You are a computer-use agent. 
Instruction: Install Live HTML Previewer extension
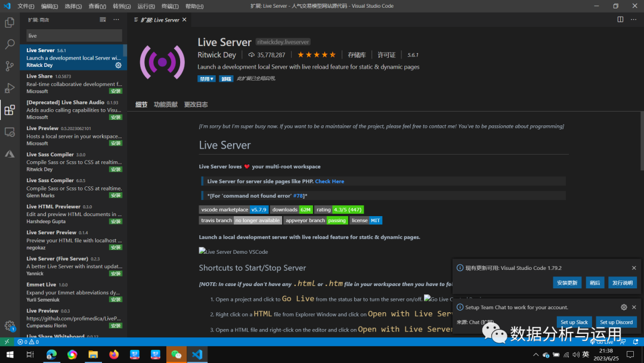pos(116,222)
